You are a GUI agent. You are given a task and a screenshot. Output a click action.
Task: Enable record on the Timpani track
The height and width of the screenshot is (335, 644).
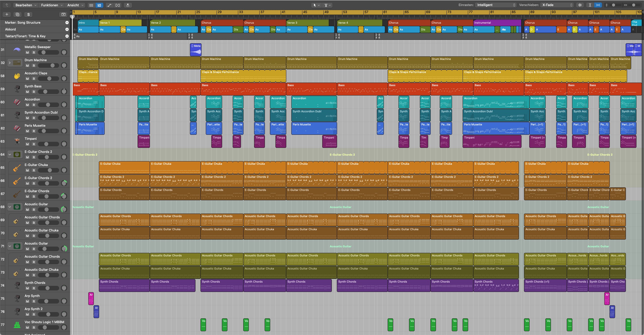pos(34,144)
